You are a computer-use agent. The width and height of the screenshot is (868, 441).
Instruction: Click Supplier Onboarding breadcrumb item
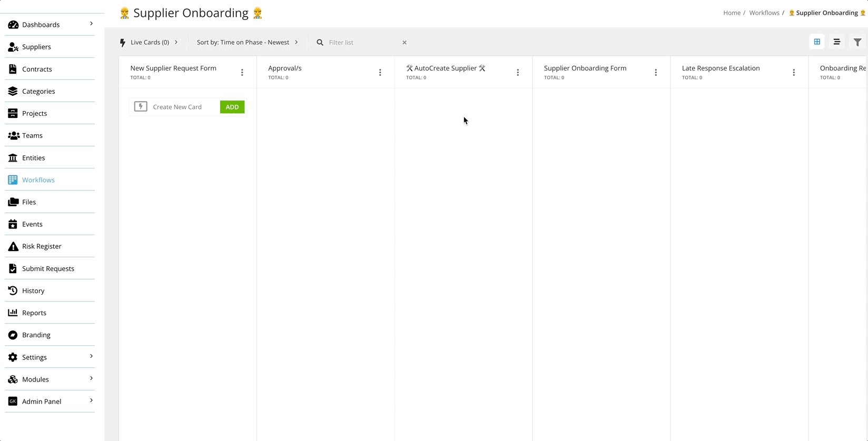click(x=827, y=13)
